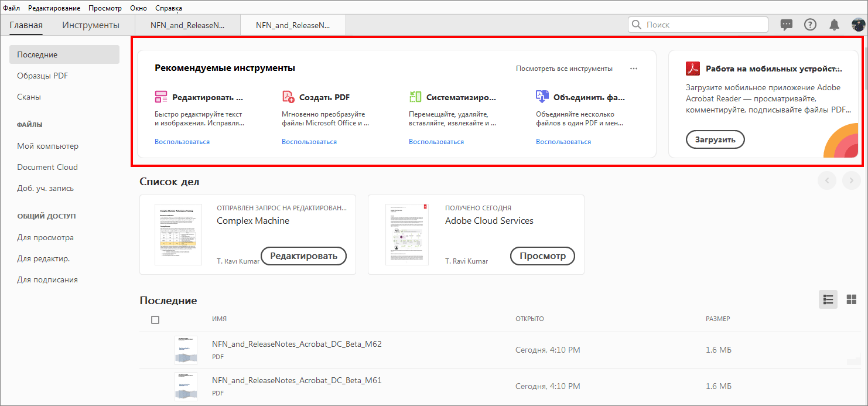
Task: Click the Поиск search field
Action: (697, 25)
